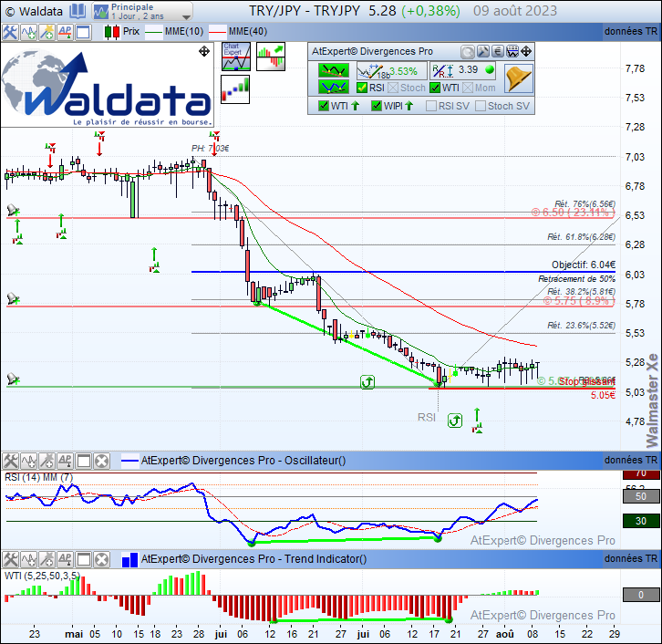Uncheck the WIPI checkbox

point(377,106)
